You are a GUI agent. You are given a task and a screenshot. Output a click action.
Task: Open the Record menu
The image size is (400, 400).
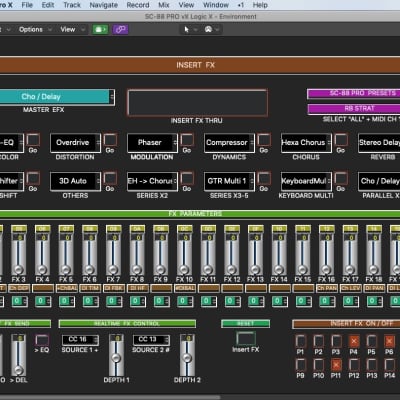tap(138, 5)
